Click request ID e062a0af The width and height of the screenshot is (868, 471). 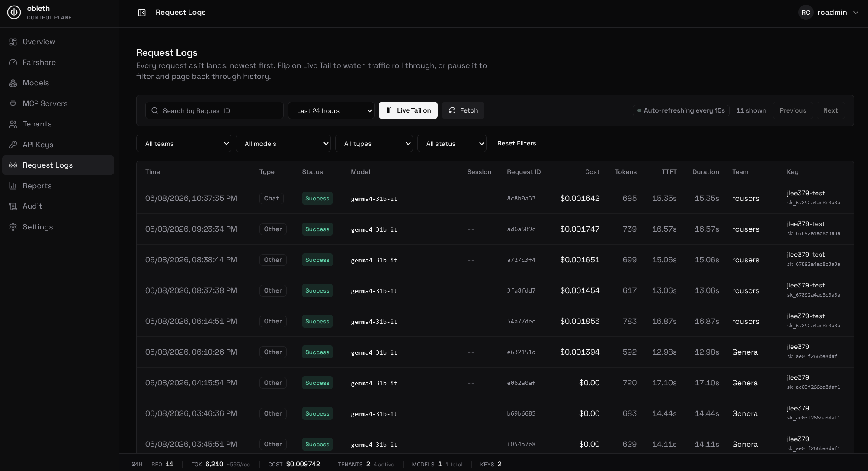coord(521,383)
